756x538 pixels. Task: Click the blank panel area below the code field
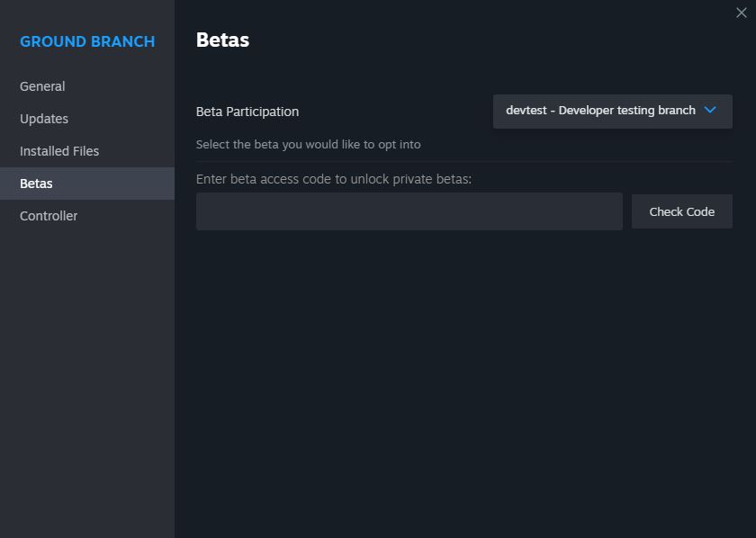tap(463, 378)
